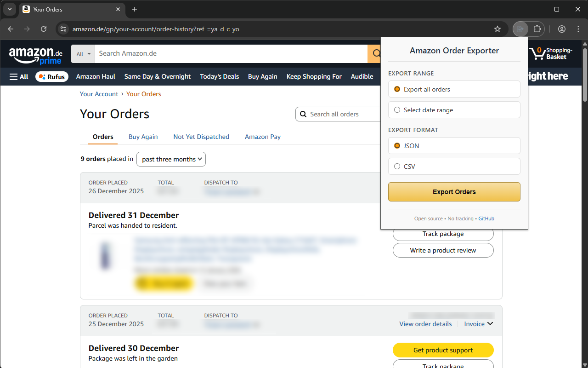Choose CSV export format
Viewport: 588px width, 368px height.
tap(454, 167)
